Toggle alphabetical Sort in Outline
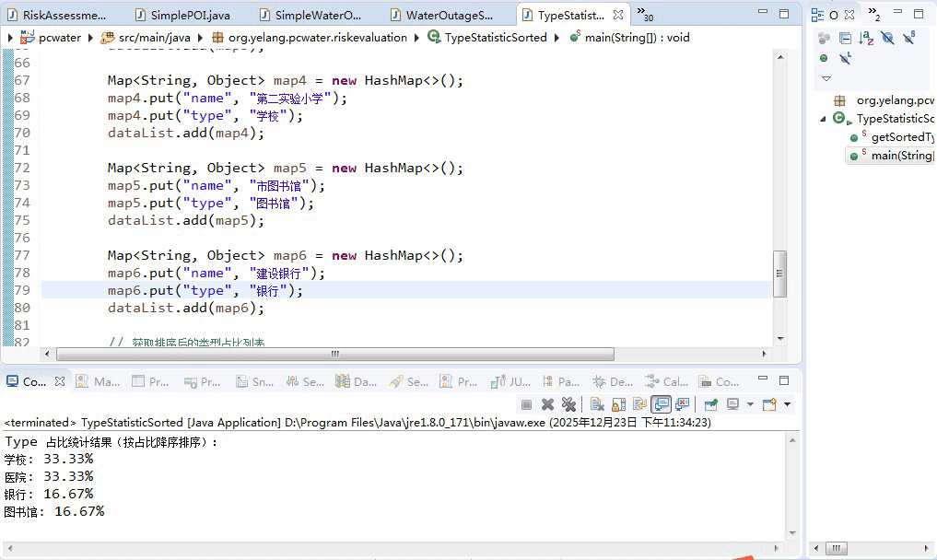The image size is (937, 560). [x=866, y=38]
